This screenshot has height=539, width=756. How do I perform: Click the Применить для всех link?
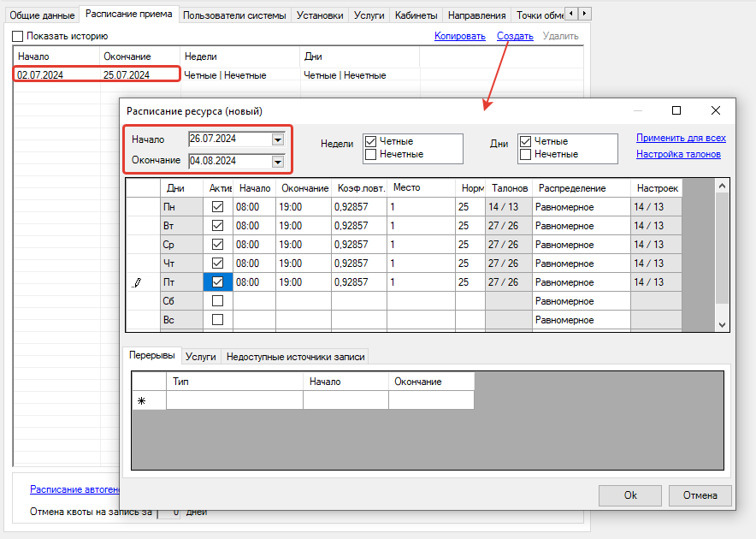681,138
